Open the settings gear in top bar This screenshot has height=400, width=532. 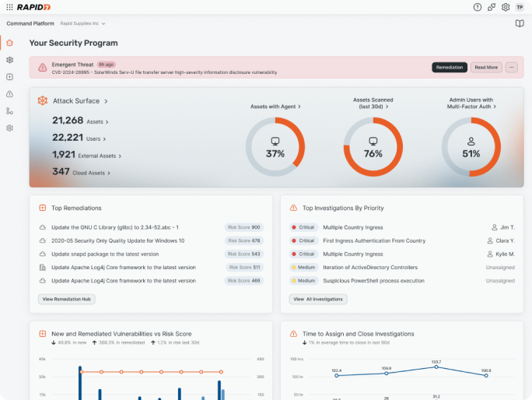(x=506, y=7)
